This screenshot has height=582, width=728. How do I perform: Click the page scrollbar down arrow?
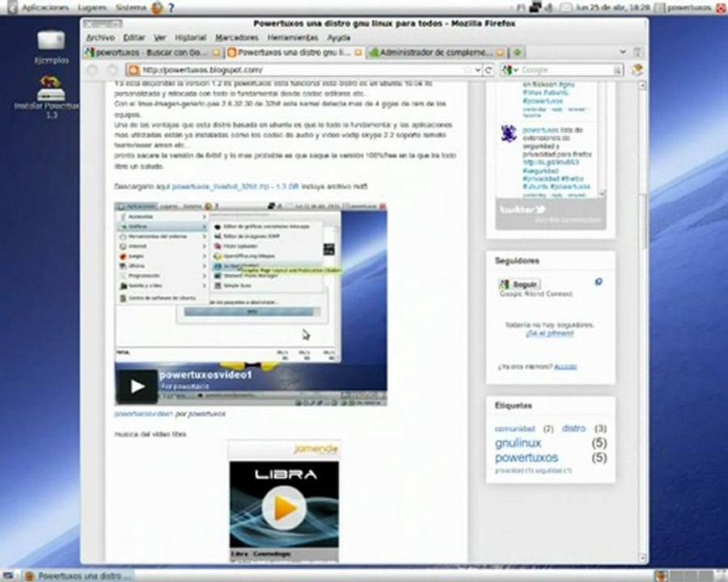tap(643, 558)
